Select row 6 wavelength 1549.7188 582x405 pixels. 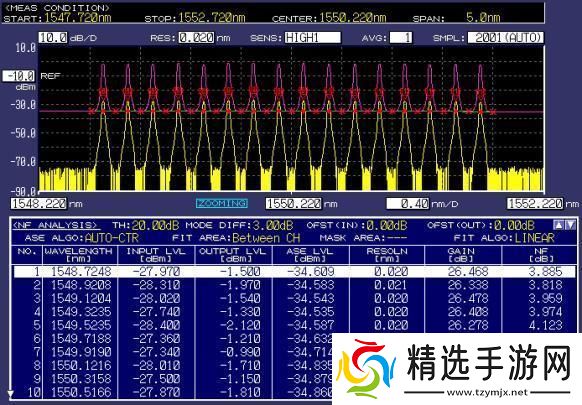point(81,339)
